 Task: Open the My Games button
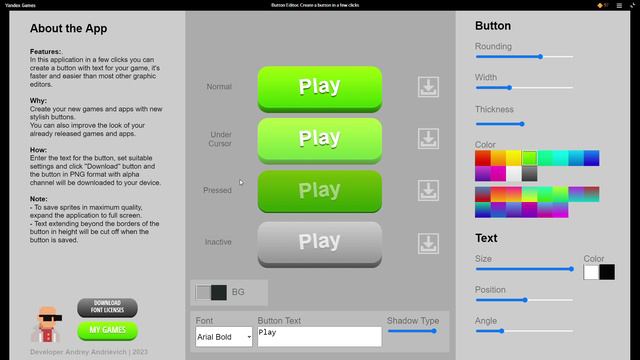pos(107,330)
